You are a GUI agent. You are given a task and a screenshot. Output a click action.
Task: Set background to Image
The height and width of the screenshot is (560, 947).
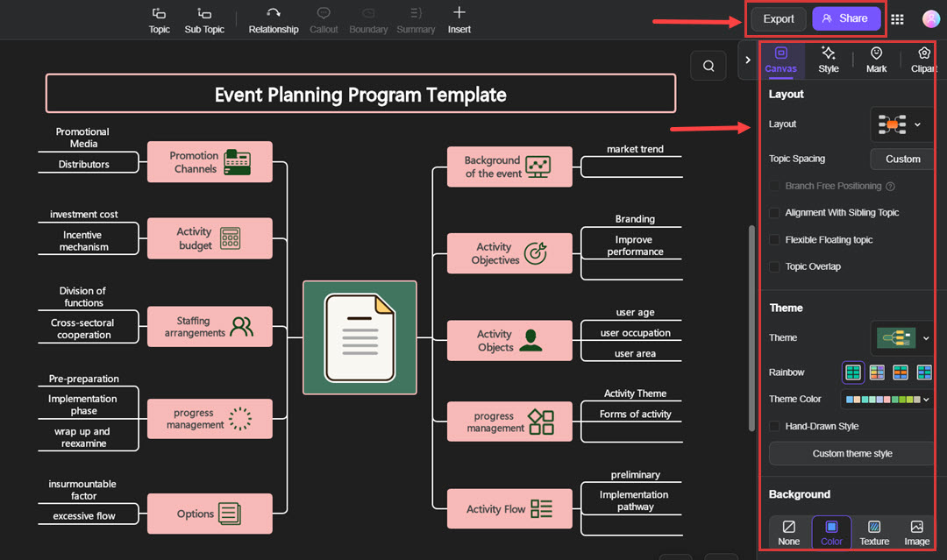[x=916, y=532]
